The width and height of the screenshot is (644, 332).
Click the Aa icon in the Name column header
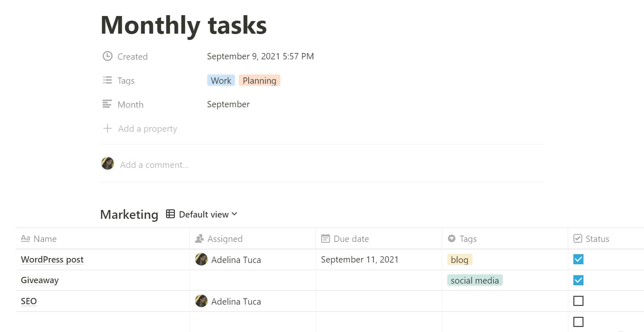click(x=25, y=239)
